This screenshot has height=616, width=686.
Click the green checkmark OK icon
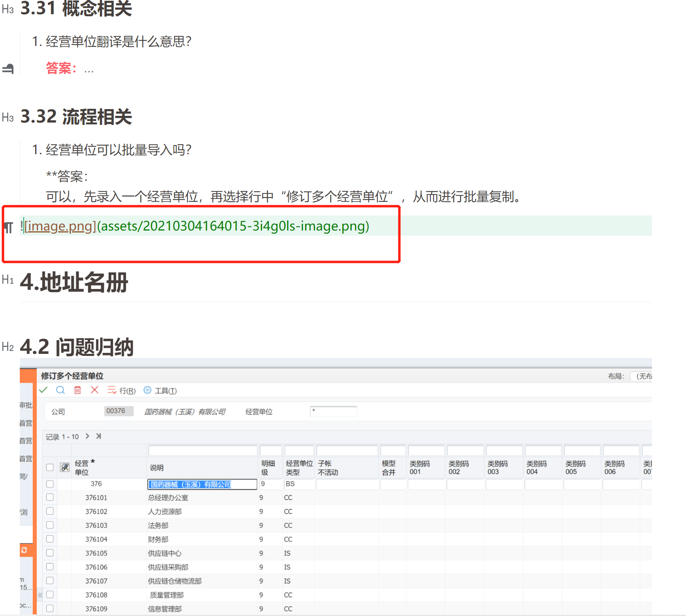(x=43, y=390)
